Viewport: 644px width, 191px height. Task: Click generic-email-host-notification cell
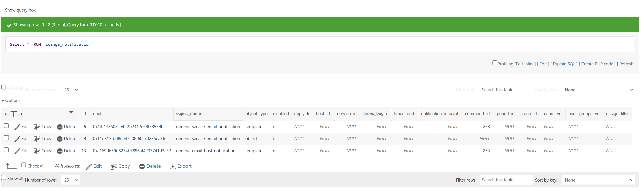click(206, 151)
